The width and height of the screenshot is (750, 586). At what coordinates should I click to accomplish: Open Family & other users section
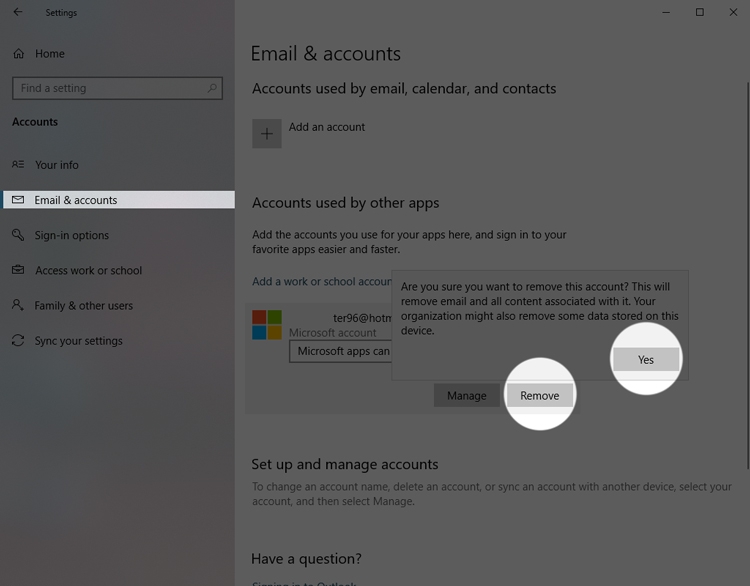pos(83,306)
